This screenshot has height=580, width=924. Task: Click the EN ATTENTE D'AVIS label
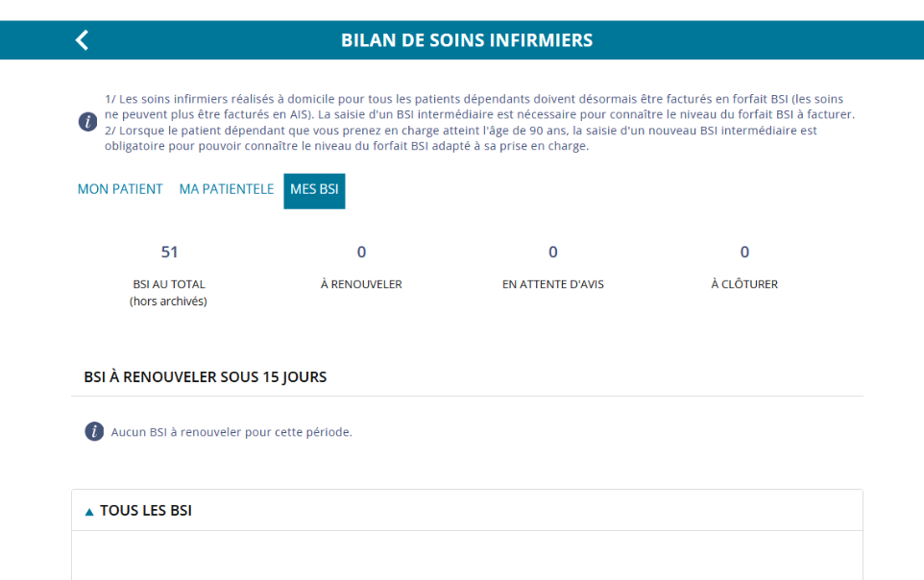click(x=553, y=284)
